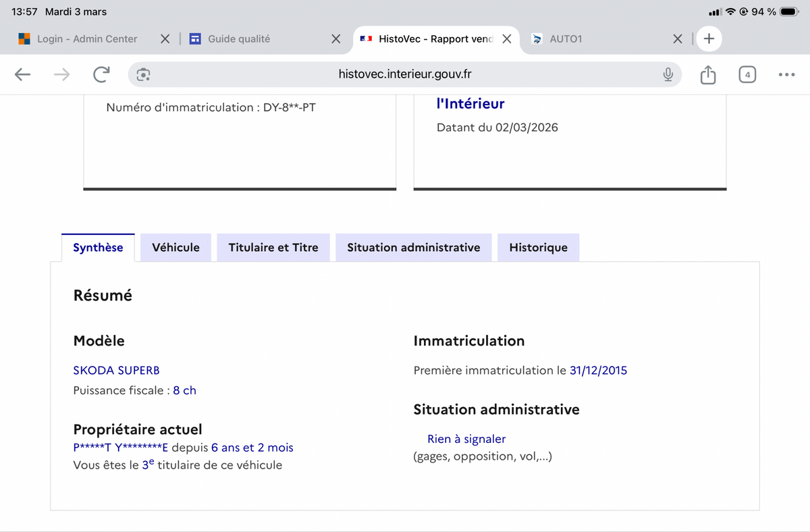Close the AUTO1 browser tab
This screenshot has width=810, height=532.
coord(678,39)
